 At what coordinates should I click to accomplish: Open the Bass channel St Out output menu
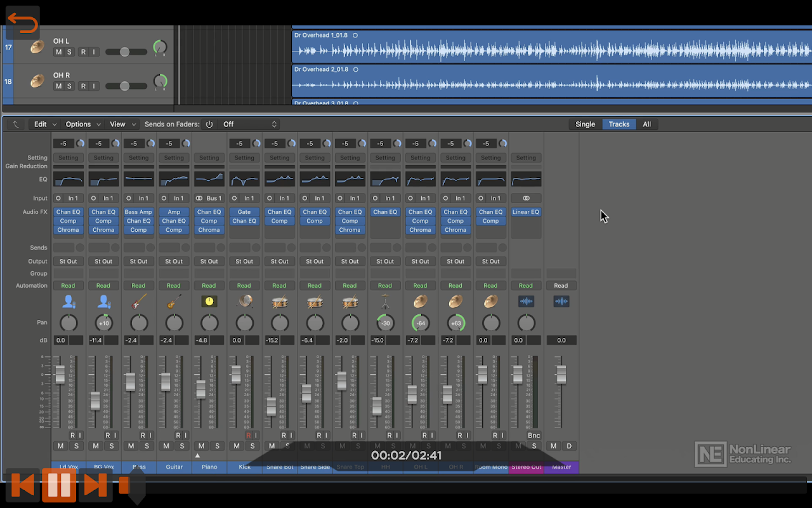tap(138, 261)
